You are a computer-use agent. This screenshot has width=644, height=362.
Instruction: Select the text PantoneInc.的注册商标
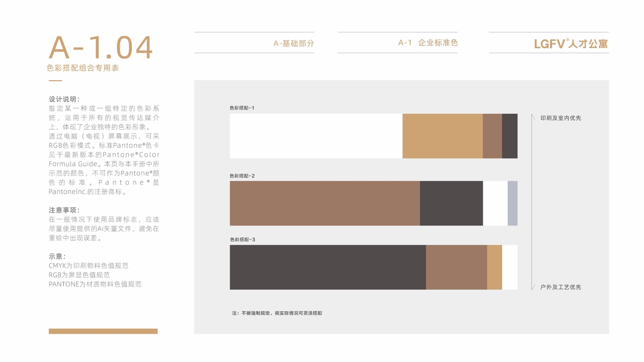[x=88, y=192]
